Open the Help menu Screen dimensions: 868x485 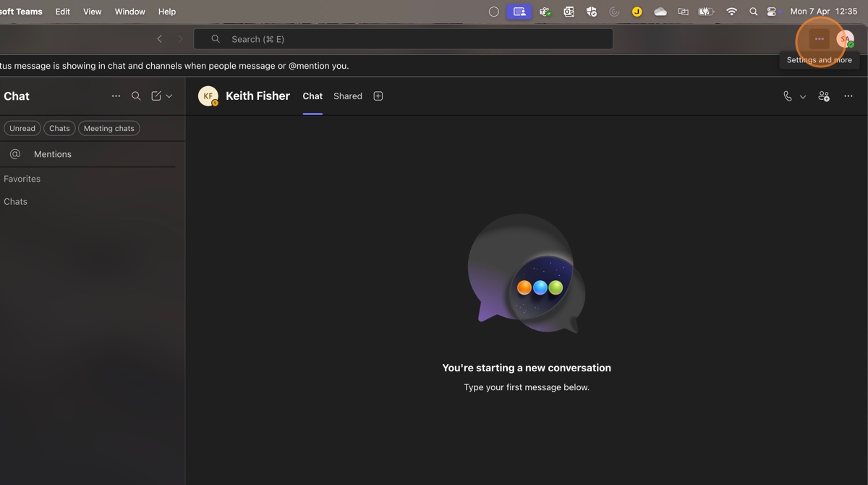167,12
